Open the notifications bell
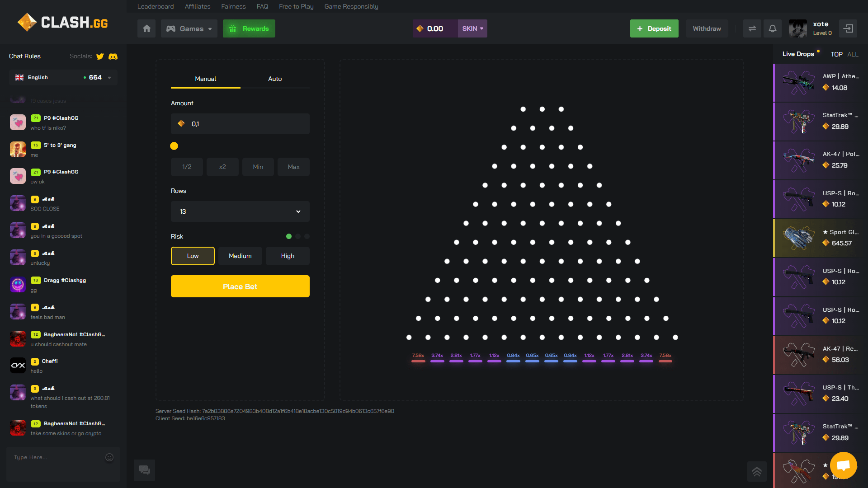This screenshot has height=488, width=868. pos(773,28)
